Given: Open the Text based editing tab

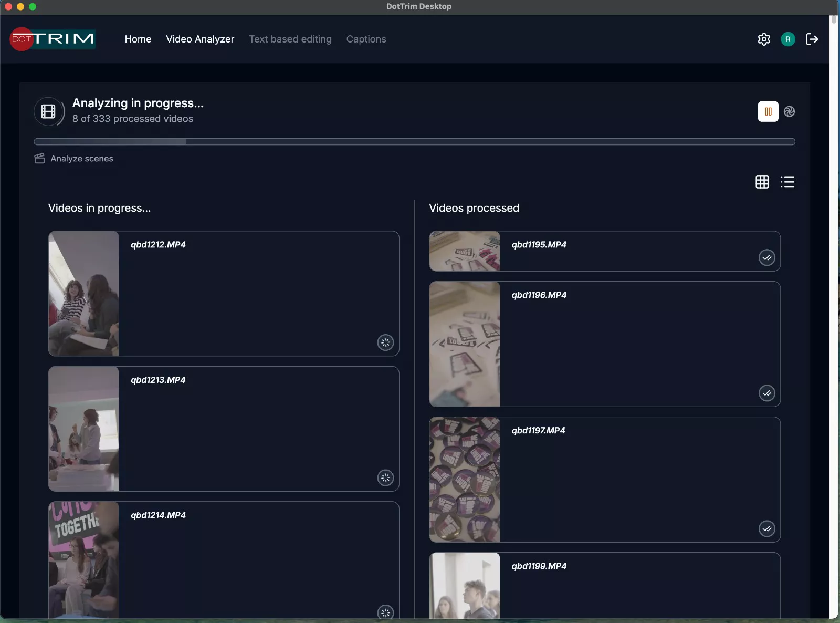Looking at the screenshot, I should point(290,39).
